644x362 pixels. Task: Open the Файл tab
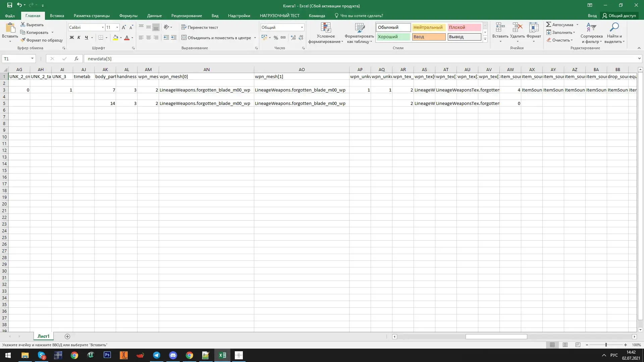pos(10,16)
